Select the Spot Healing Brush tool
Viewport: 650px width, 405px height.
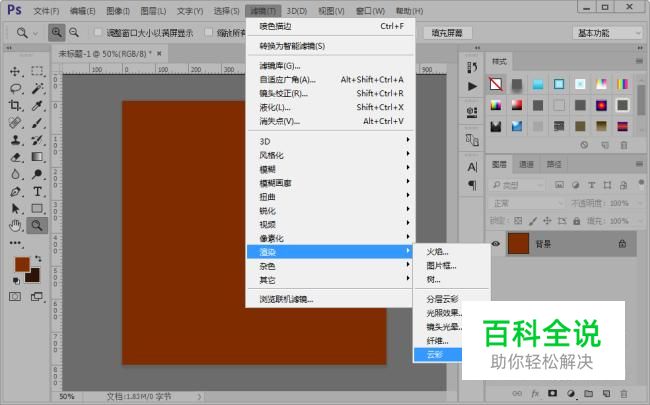tap(15, 123)
